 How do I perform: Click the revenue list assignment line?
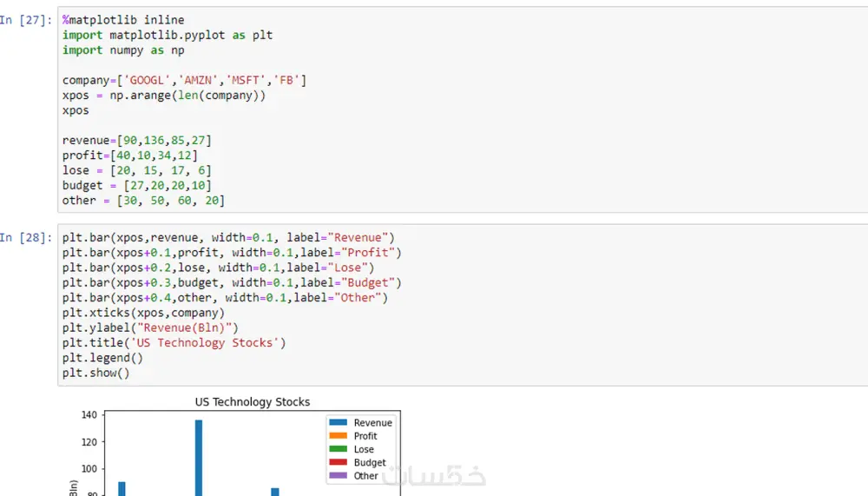pos(137,140)
